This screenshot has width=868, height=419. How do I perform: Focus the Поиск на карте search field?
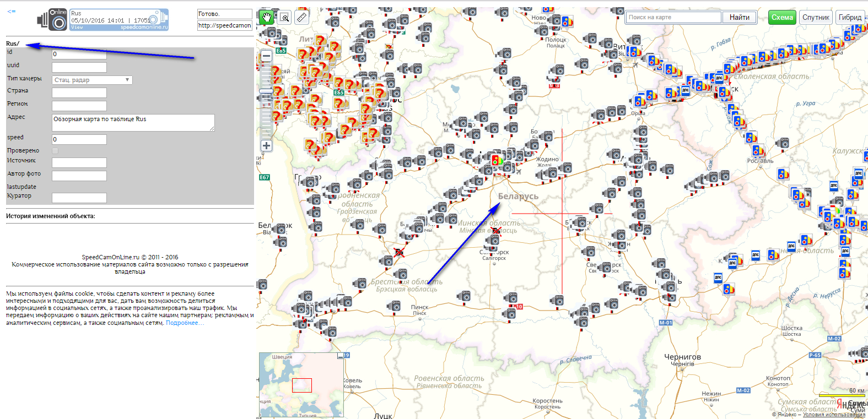[673, 17]
